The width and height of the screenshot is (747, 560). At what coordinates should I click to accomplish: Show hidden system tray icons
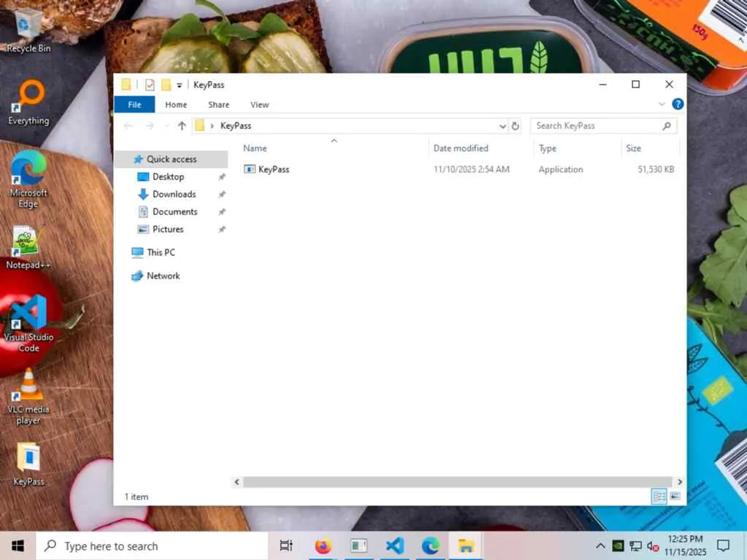[601, 545]
